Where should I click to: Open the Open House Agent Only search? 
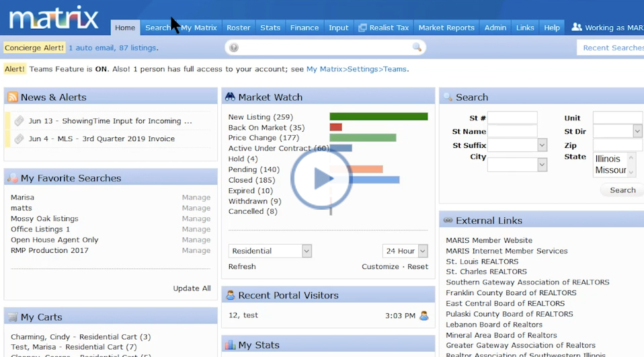click(54, 240)
